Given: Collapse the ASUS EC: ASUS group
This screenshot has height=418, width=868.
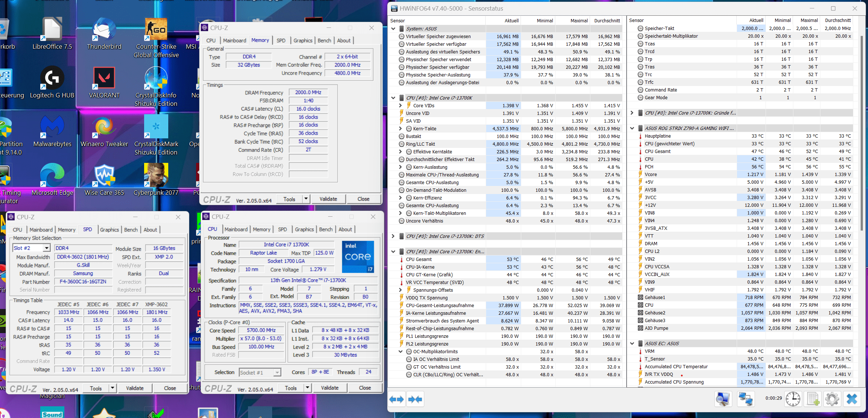Looking at the screenshot, I should 632,343.
